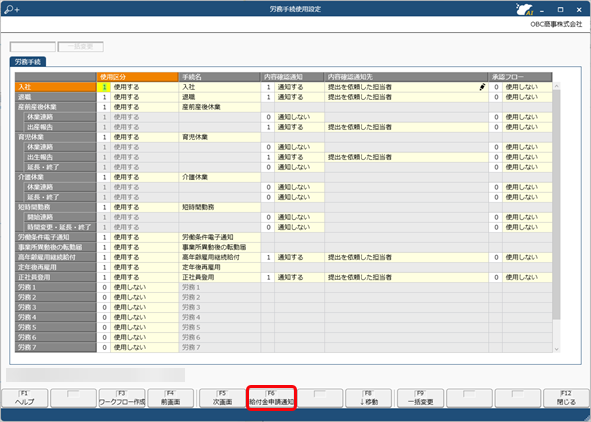Click F3 ワークフロー作成 button

[122, 398]
